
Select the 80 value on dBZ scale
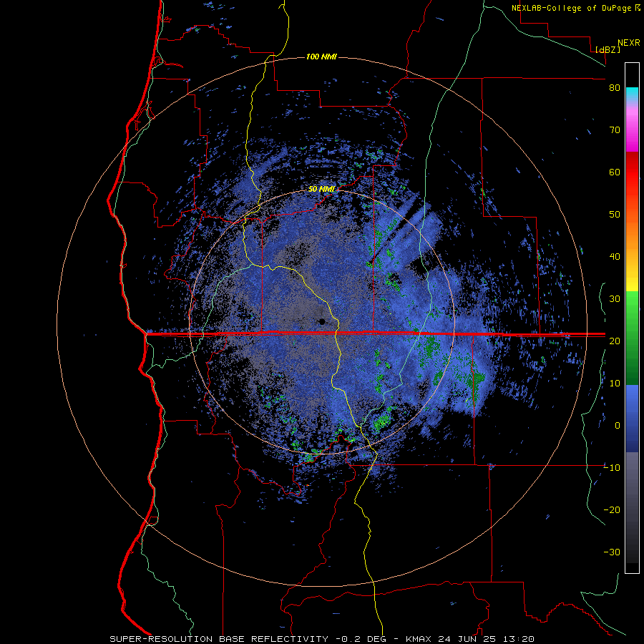[x=615, y=87]
